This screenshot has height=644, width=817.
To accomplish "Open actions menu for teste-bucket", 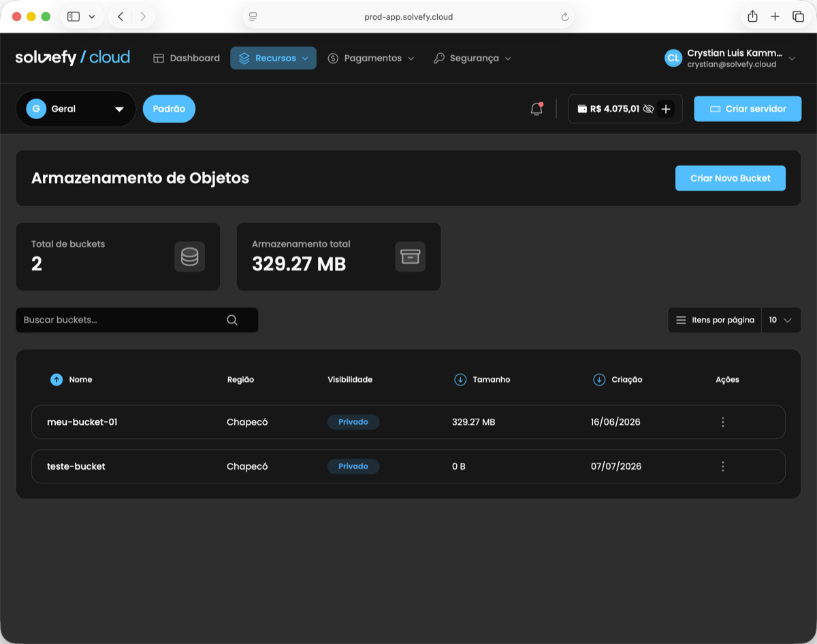I will click(722, 466).
